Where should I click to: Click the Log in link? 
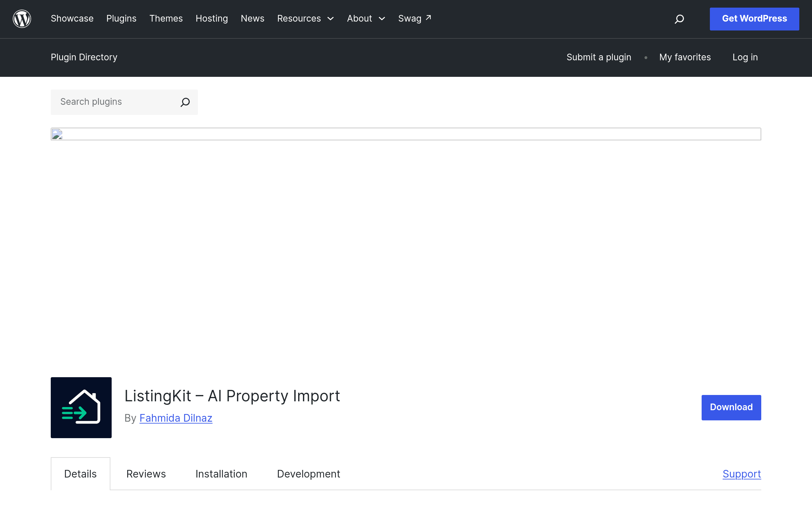tap(745, 57)
